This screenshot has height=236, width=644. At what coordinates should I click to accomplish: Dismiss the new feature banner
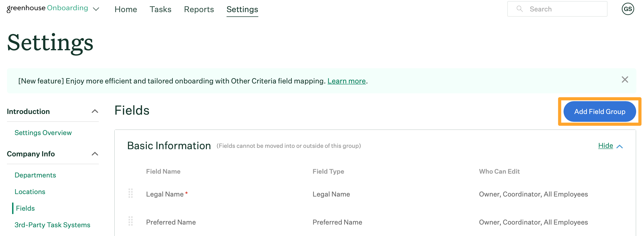click(x=625, y=80)
